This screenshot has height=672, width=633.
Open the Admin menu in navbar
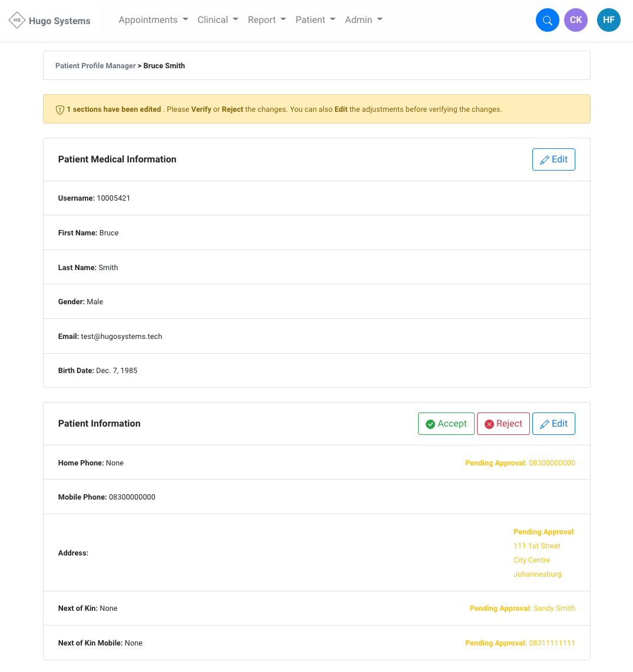(363, 20)
